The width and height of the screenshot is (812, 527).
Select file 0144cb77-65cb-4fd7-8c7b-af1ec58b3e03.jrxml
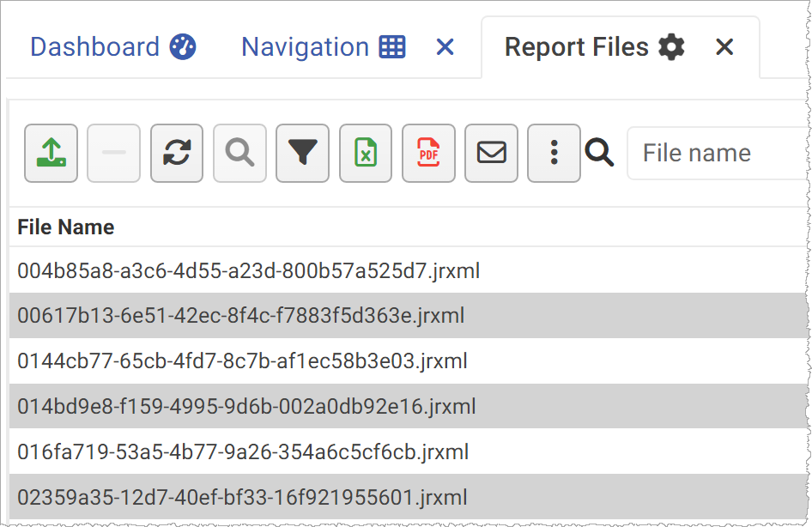coord(408,361)
